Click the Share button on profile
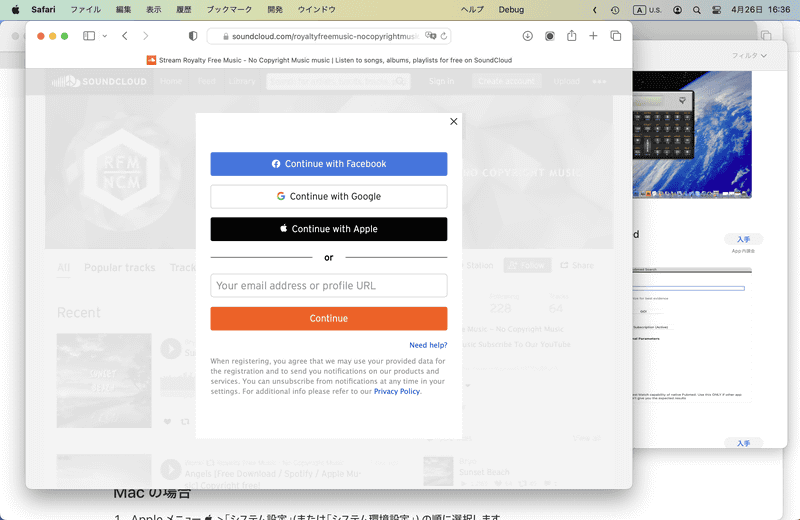800x520 pixels. pos(577,265)
